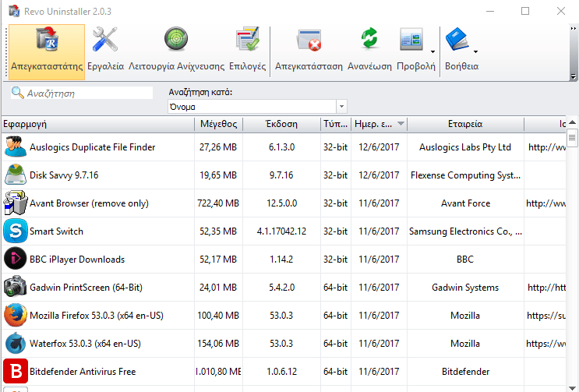This screenshot has height=392, width=579.
Task: Sort by Εφαρμογή column header
Action: tap(98, 124)
